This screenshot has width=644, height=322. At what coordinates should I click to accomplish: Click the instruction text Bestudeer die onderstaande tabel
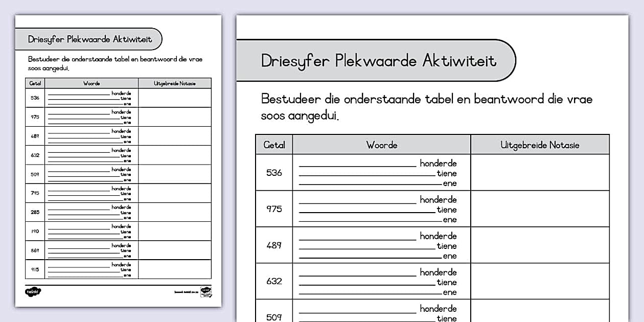click(426, 106)
